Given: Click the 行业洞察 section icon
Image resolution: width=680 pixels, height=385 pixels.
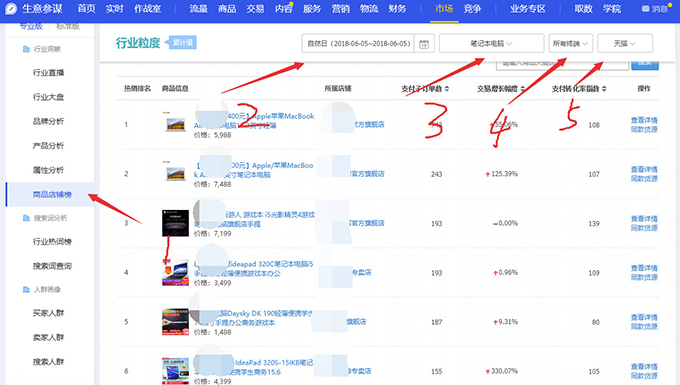Looking at the screenshot, I should [x=26, y=49].
